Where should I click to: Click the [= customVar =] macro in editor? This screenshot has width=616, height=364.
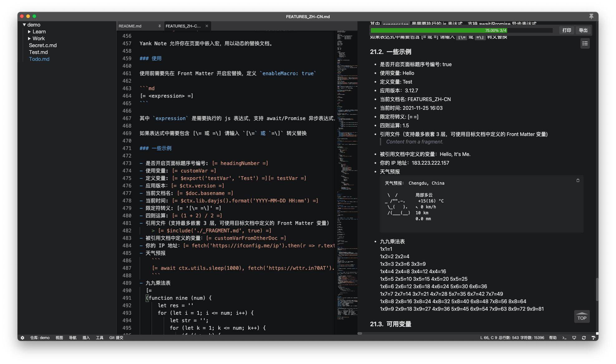click(x=194, y=171)
